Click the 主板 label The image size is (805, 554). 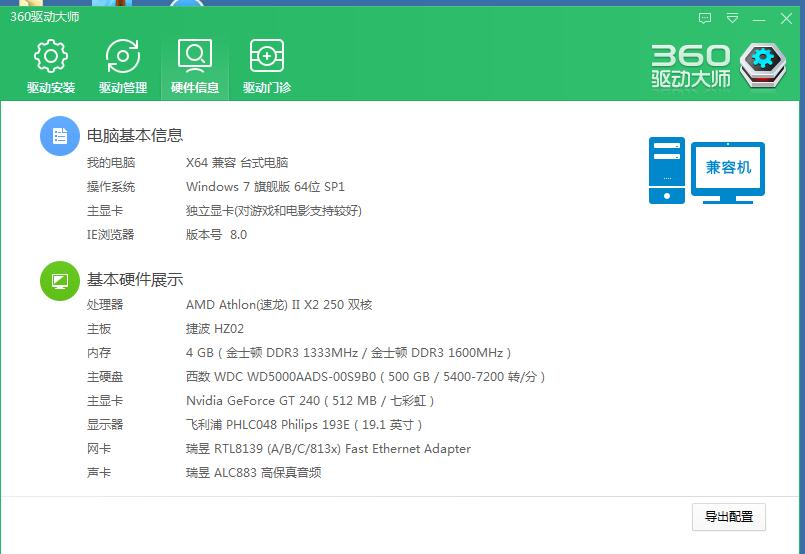[99, 329]
